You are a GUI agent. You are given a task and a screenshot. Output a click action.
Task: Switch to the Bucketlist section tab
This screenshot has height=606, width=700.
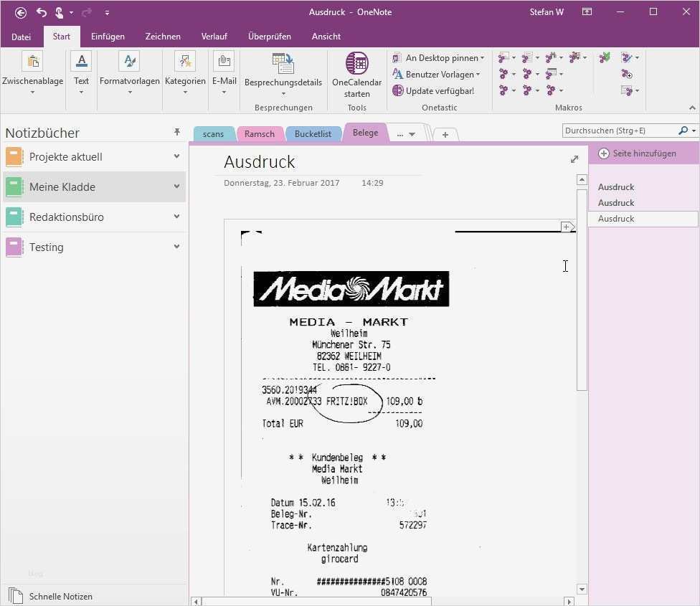point(313,134)
